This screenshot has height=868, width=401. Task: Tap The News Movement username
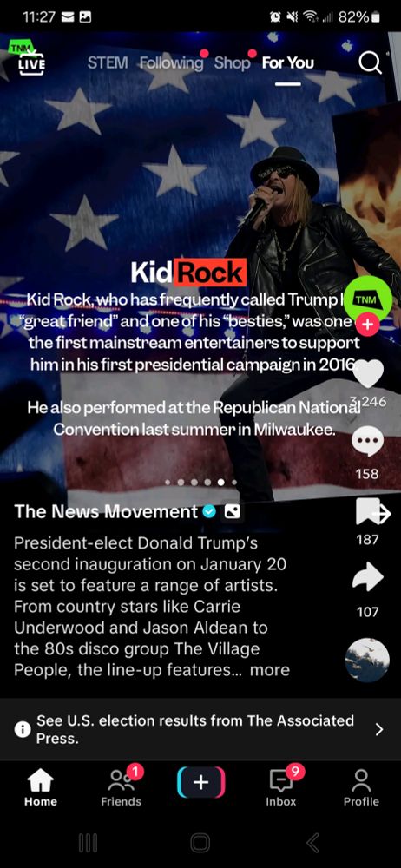click(107, 511)
